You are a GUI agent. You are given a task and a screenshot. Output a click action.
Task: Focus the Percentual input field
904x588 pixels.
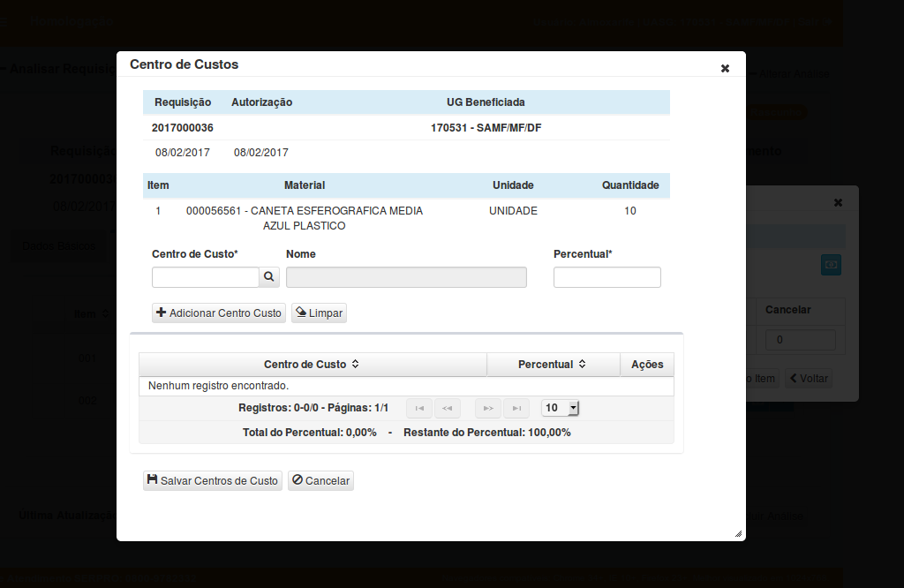pyautogui.click(x=607, y=276)
